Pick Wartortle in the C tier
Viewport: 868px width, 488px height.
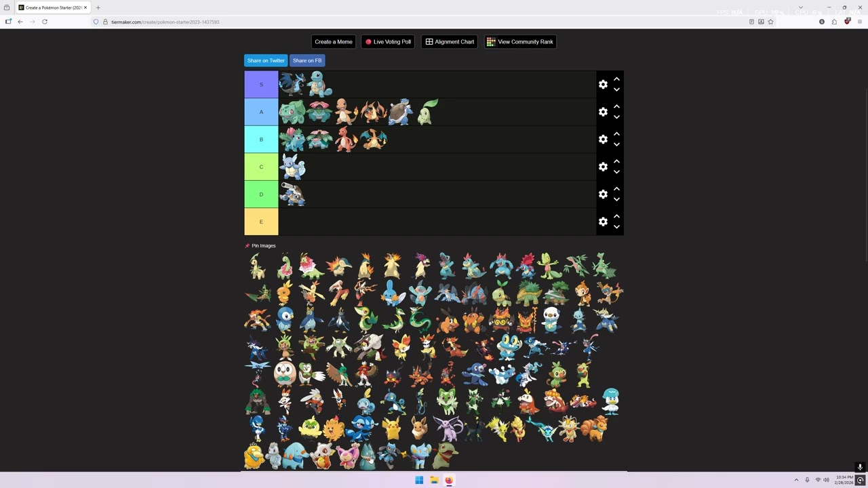(x=292, y=167)
